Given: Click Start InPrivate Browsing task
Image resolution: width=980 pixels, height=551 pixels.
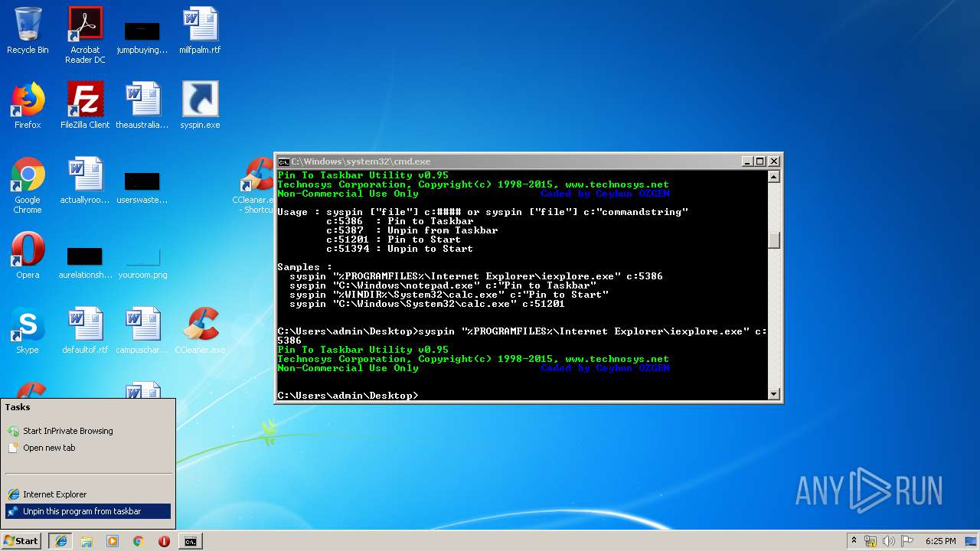Looking at the screenshot, I should 87,431.
